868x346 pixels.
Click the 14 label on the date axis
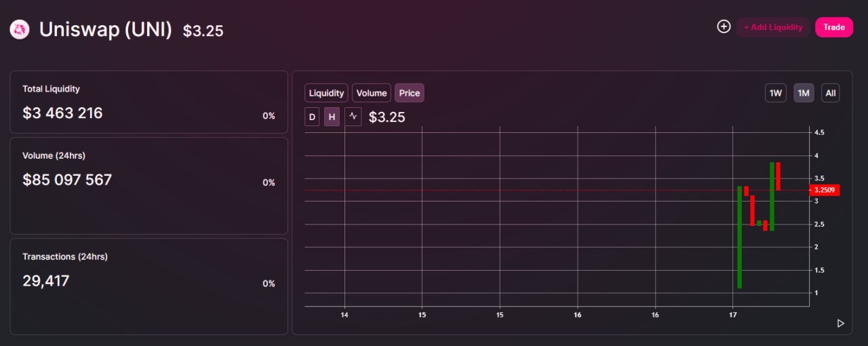[x=344, y=315]
